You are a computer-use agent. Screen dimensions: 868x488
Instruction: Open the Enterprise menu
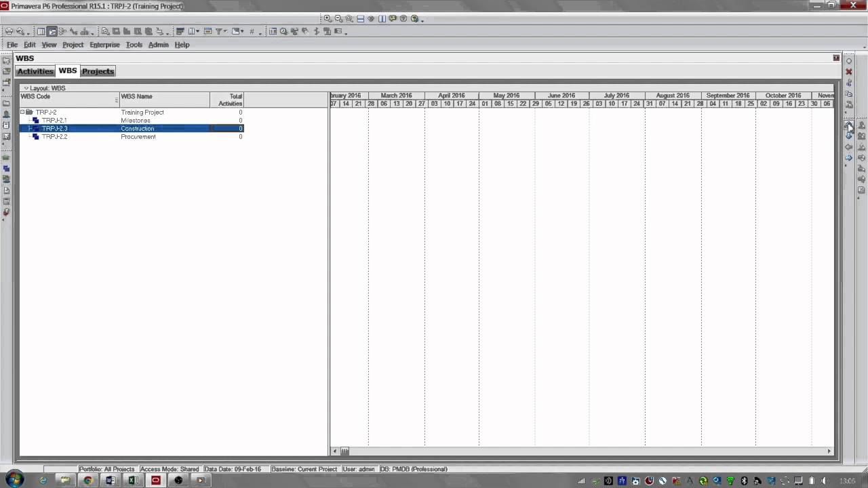click(104, 45)
